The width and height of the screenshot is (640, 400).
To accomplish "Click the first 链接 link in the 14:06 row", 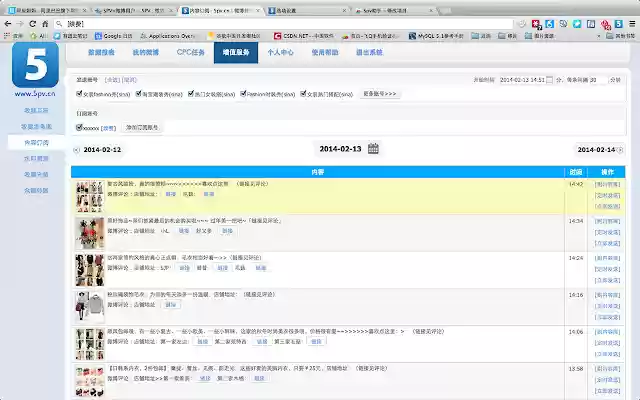I will coord(202,342).
